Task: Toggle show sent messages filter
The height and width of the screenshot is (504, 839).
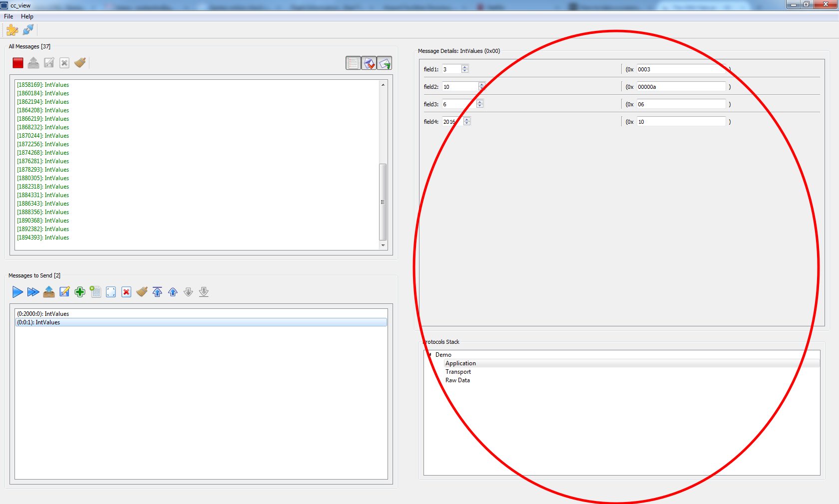Action: tap(385, 63)
